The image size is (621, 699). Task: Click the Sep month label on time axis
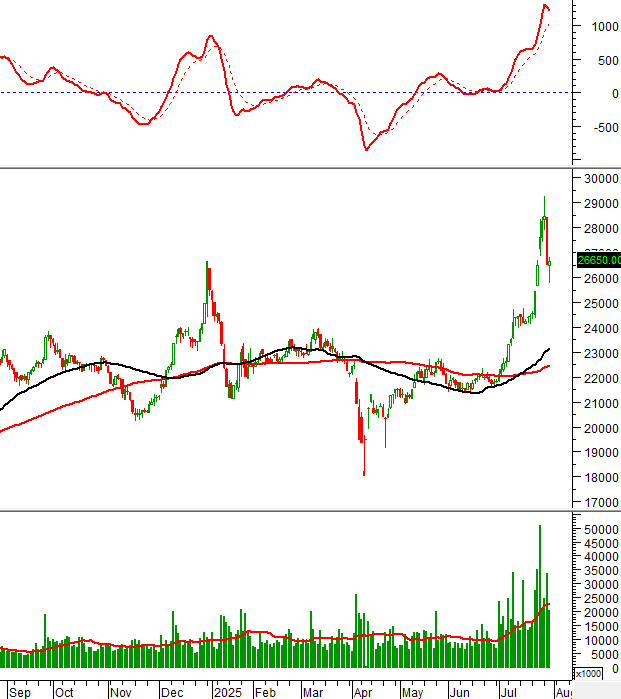(20, 692)
